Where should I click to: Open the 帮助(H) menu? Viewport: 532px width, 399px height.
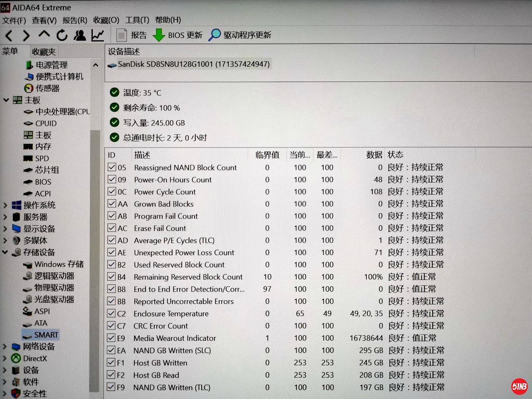(168, 20)
